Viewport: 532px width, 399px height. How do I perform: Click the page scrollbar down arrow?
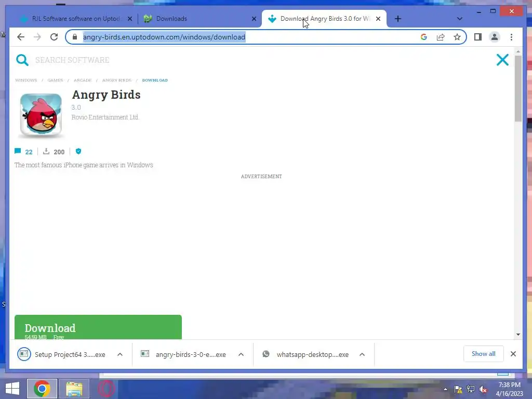click(x=518, y=335)
